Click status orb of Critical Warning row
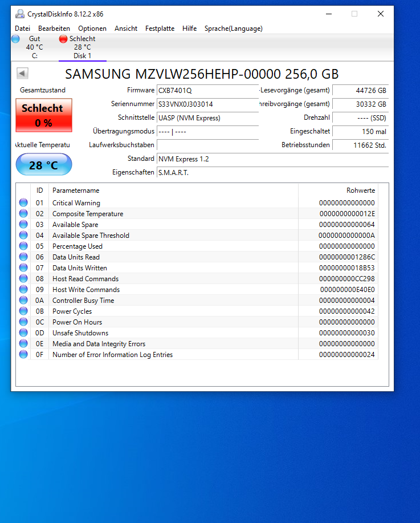 (23, 202)
